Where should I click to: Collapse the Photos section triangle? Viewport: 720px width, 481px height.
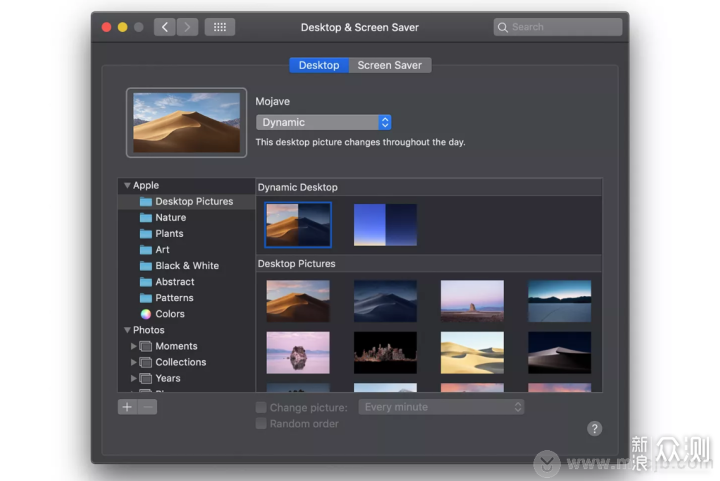[x=127, y=330]
